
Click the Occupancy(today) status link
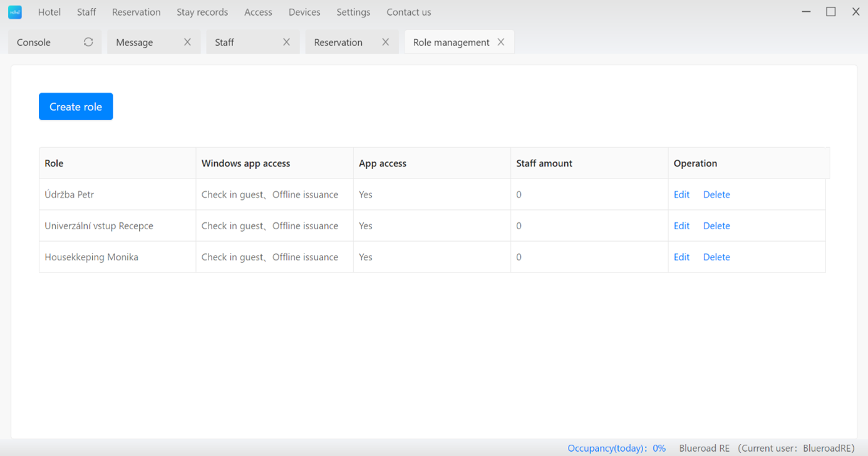click(616, 448)
